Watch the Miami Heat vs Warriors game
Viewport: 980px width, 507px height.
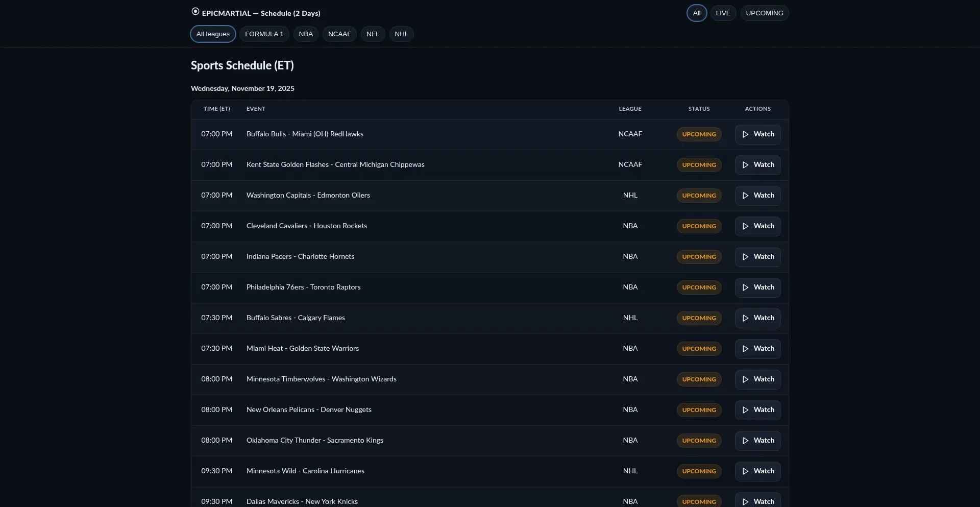pos(757,349)
